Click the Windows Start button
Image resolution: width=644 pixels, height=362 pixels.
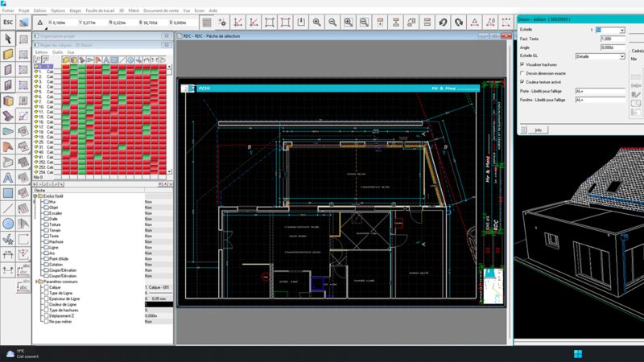coord(578,354)
